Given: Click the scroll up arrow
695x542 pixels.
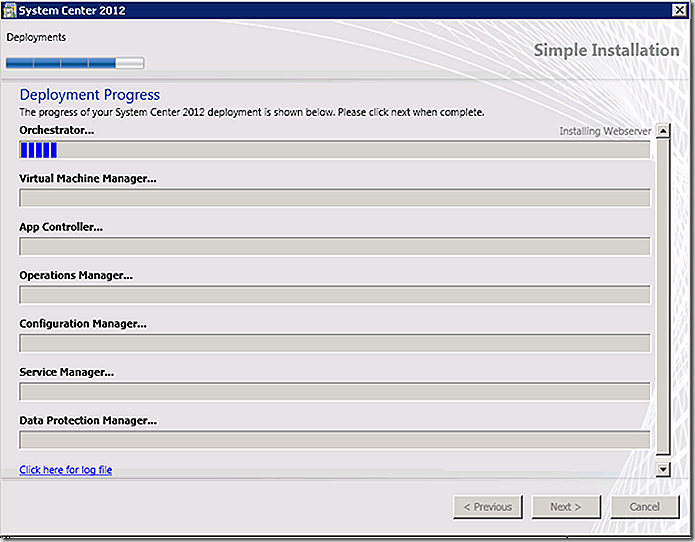Looking at the screenshot, I should coord(663,131).
